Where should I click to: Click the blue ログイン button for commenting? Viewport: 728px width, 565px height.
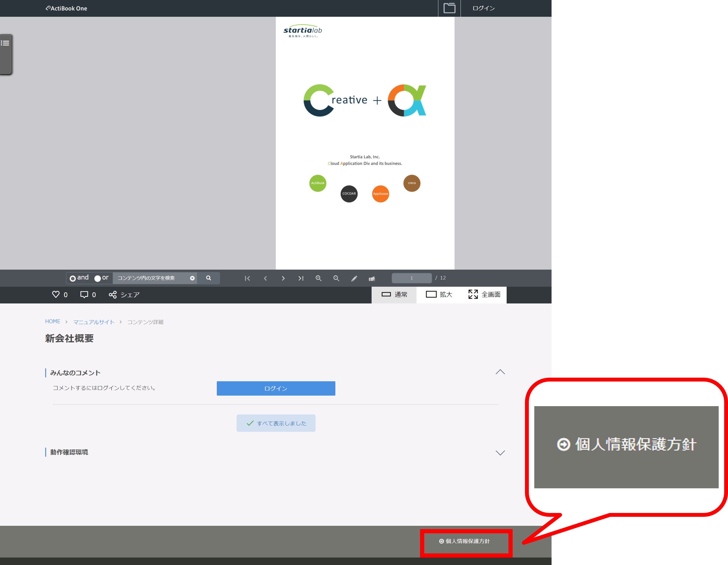point(276,388)
